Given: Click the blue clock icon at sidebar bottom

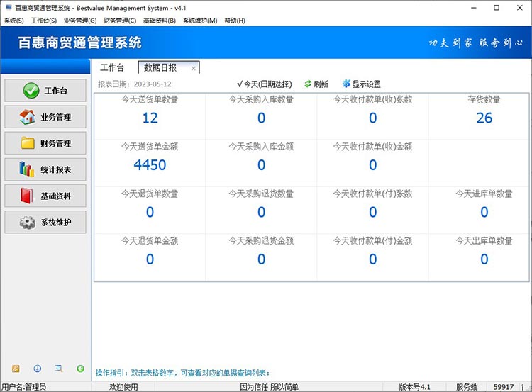Looking at the screenshot, I should click(38, 369).
